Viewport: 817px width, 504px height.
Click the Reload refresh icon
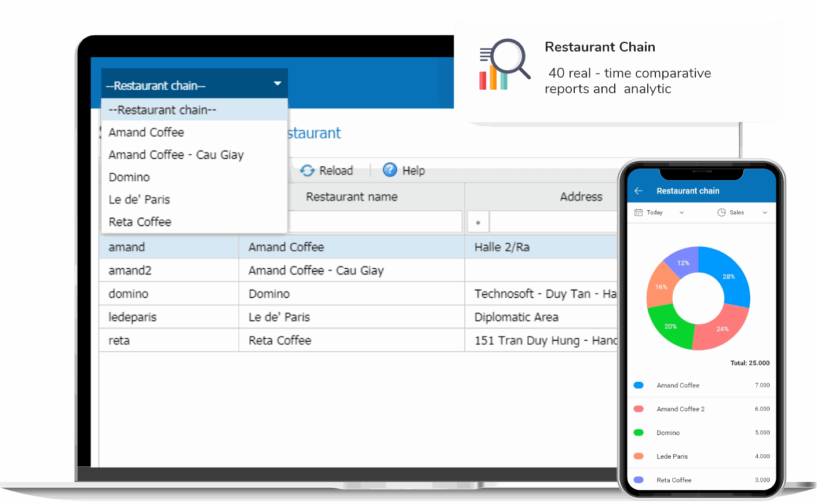(x=307, y=170)
